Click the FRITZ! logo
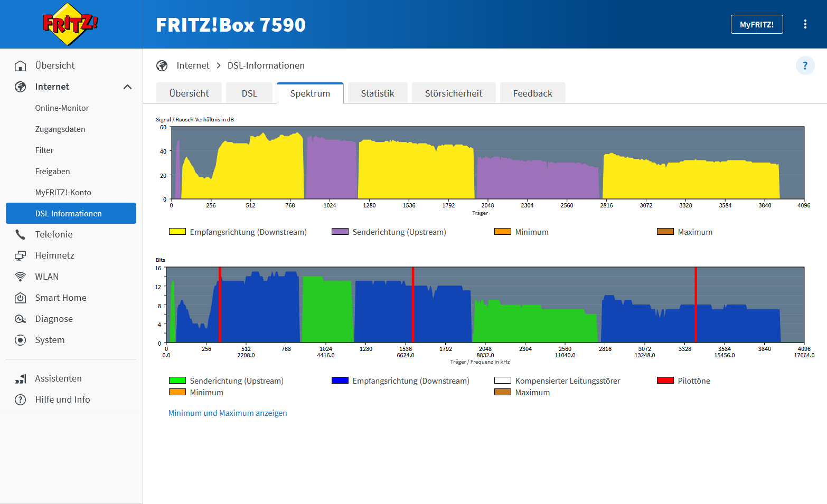Screen dimensions: 827x504 pyautogui.click(x=70, y=24)
